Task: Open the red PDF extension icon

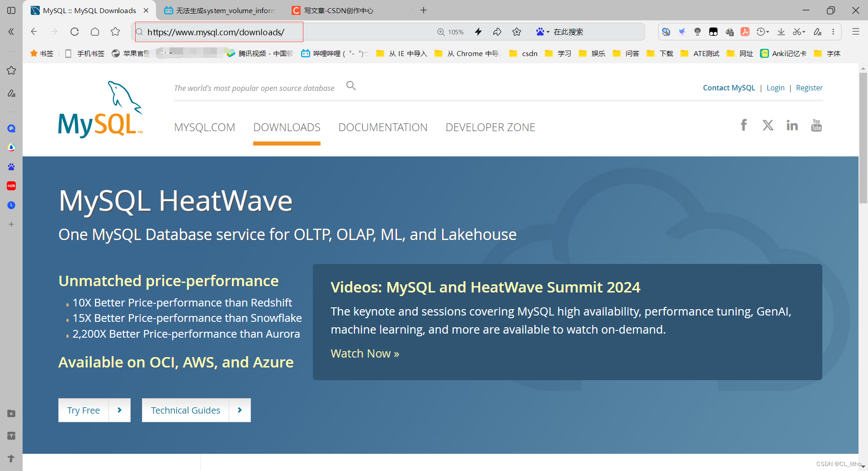Action: 745,32
